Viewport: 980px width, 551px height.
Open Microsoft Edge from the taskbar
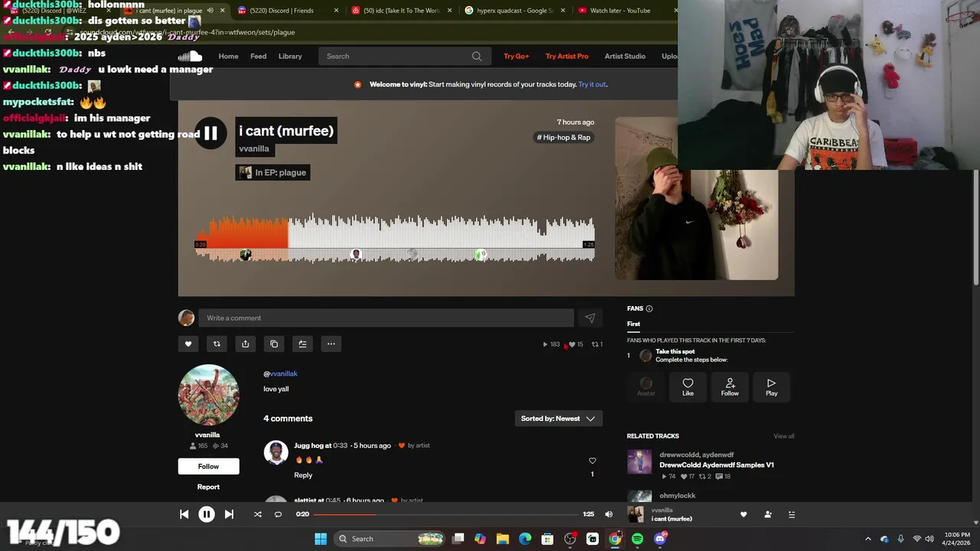click(x=525, y=539)
